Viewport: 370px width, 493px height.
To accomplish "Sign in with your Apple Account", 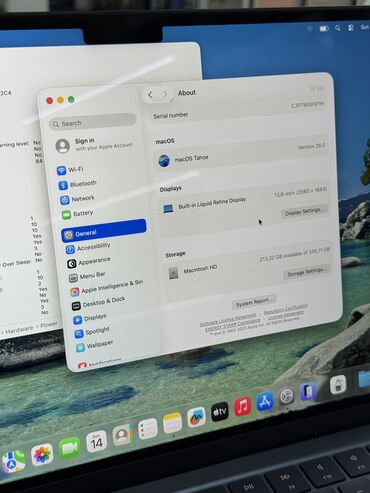I will tap(94, 144).
